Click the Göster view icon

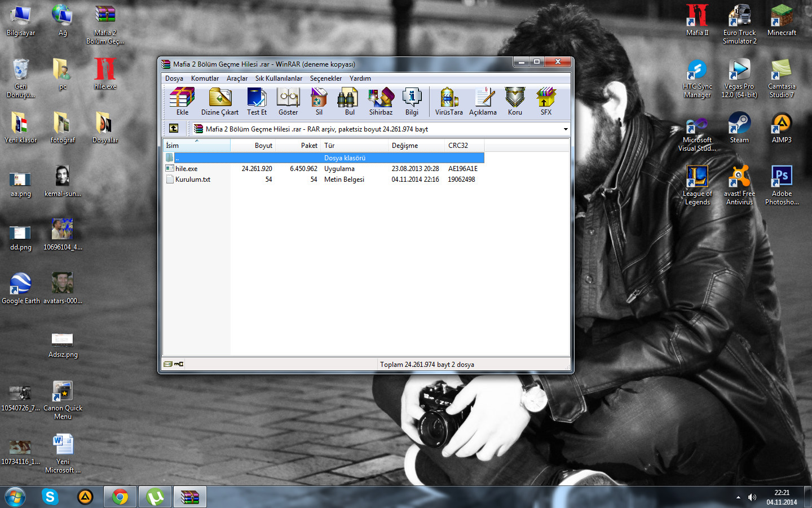(x=288, y=102)
